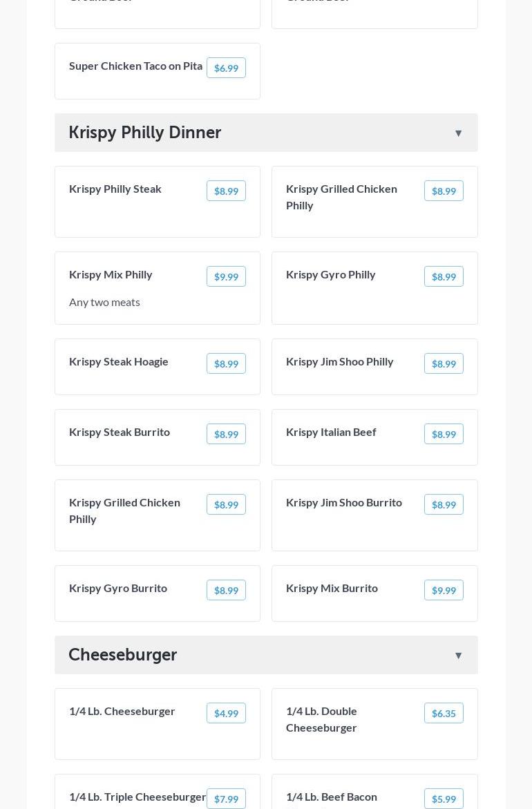Select the Krispy Philly Steak item
The height and width of the screenshot is (809, 532).
[115, 189]
